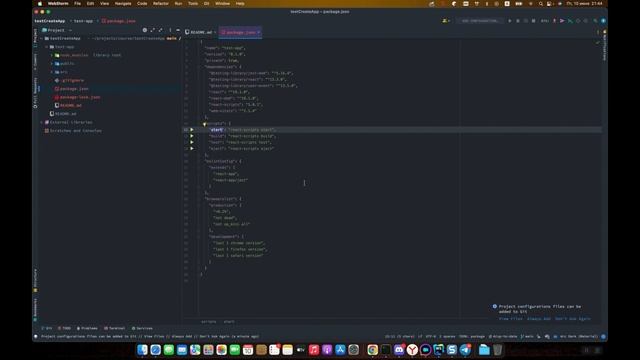Open the Trash in the Dock
Image resolution: width=640 pixels, height=360 pixels.
(498, 350)
